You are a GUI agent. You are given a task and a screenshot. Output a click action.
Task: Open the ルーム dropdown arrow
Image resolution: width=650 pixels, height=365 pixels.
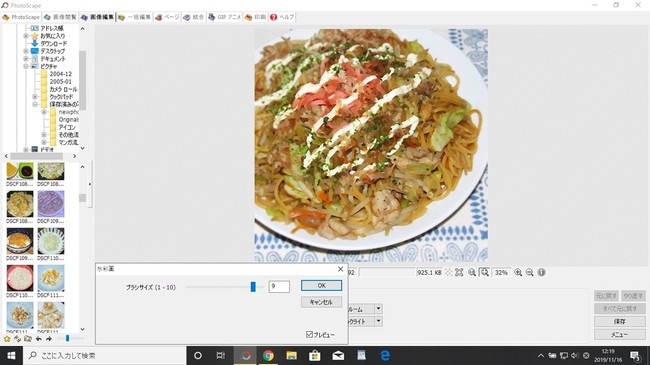(378, 309)
